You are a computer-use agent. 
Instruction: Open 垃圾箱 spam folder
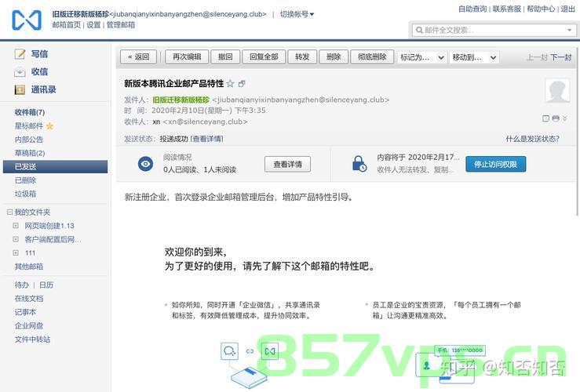pos(26,194)
